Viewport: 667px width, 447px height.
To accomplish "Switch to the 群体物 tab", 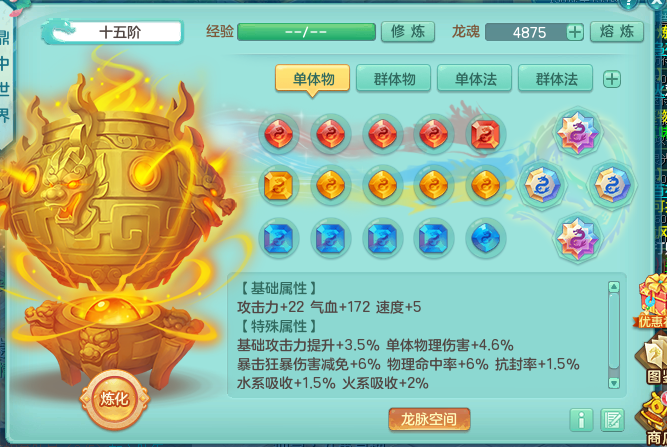I will [393, 79].
